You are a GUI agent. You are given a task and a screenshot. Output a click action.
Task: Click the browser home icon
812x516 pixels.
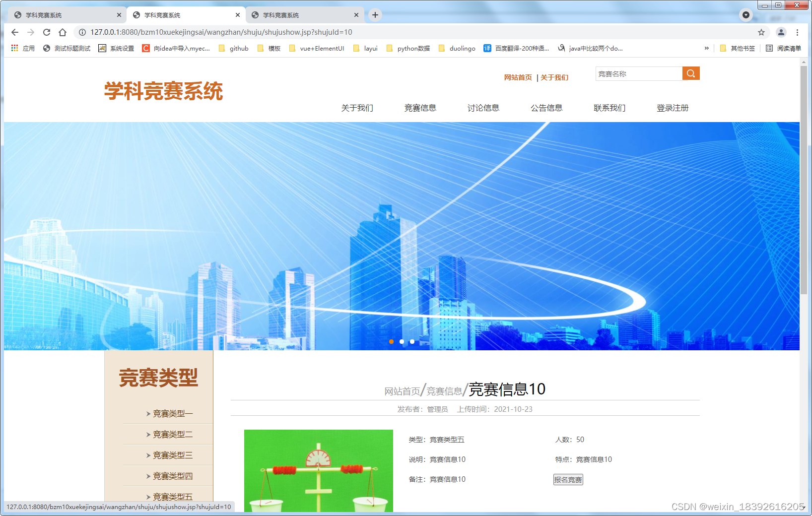click(62, 32)
